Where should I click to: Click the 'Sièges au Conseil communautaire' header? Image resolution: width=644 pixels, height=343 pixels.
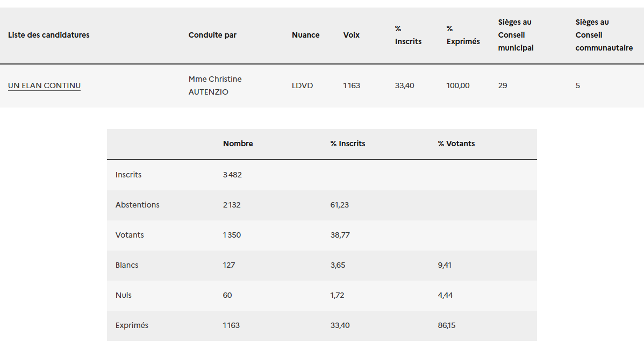pyautogui.click(x=604, y=35)
